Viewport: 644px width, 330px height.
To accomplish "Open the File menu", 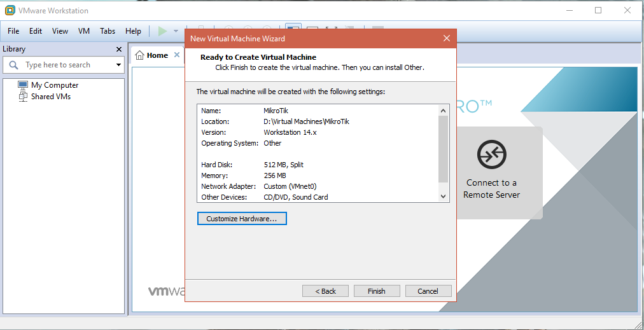I will [13, 31].
